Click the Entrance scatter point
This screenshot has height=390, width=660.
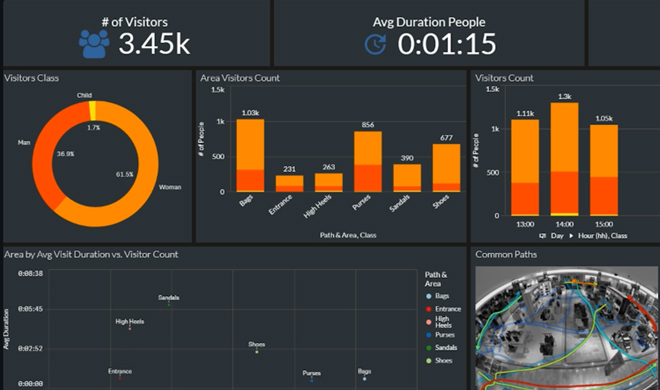coord(120,378)
